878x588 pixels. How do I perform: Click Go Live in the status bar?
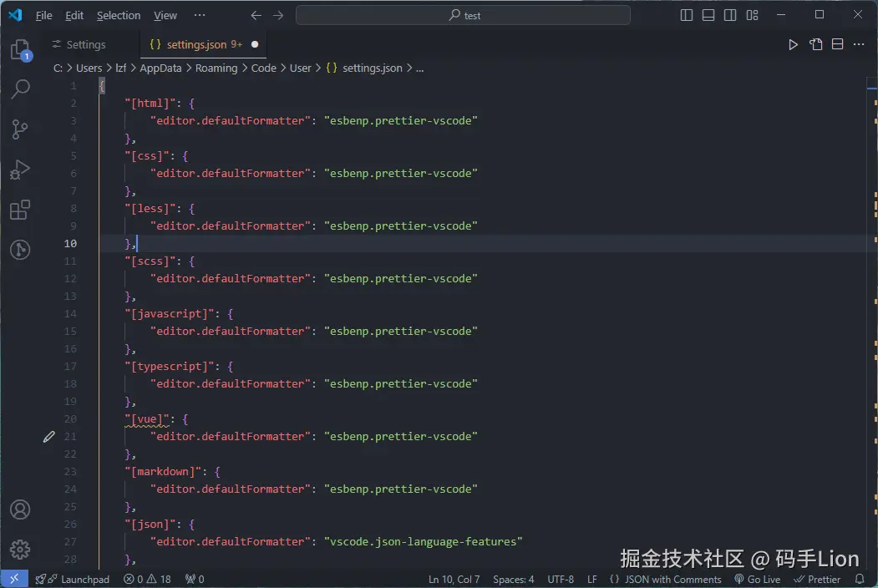point(757,579)
